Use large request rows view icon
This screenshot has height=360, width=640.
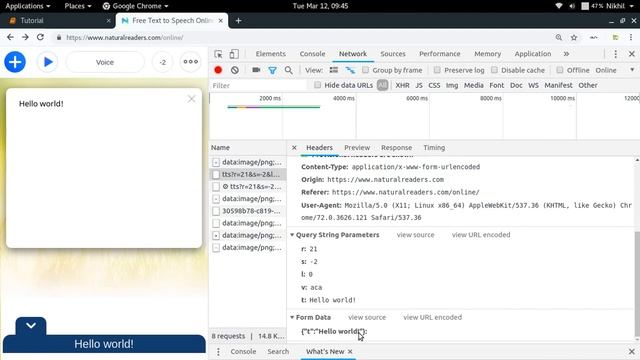[x=334, y=70]
